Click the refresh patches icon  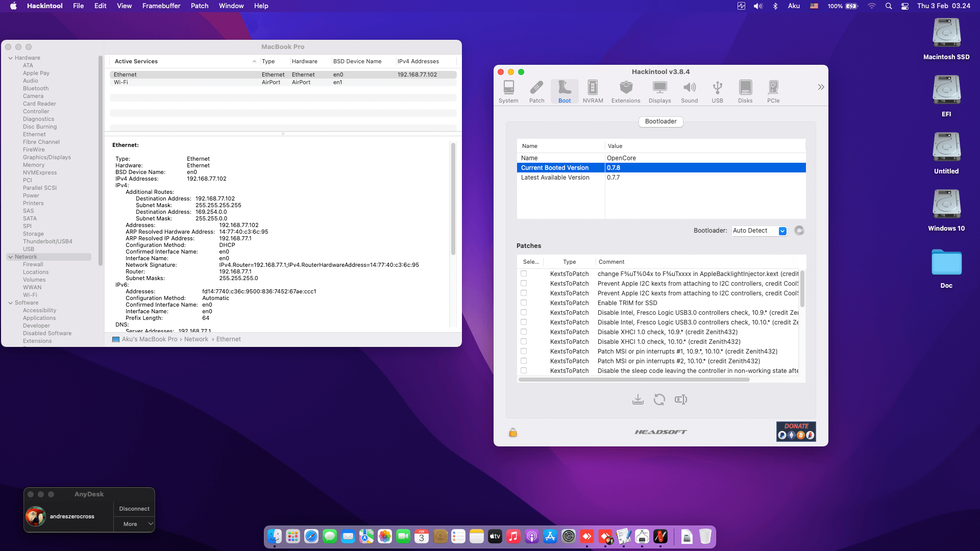pyautogui.click(x=659, y=399)
